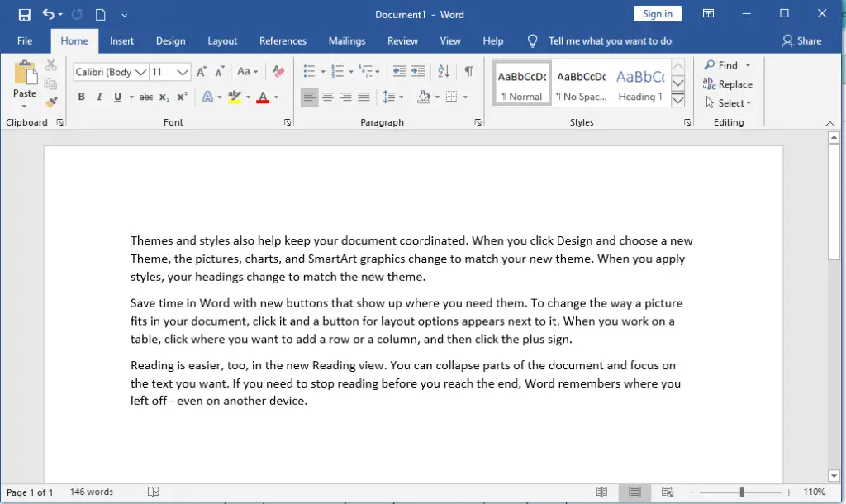Toggle the Underline button
Screen dimensions: 846x504
pos(116,97)
